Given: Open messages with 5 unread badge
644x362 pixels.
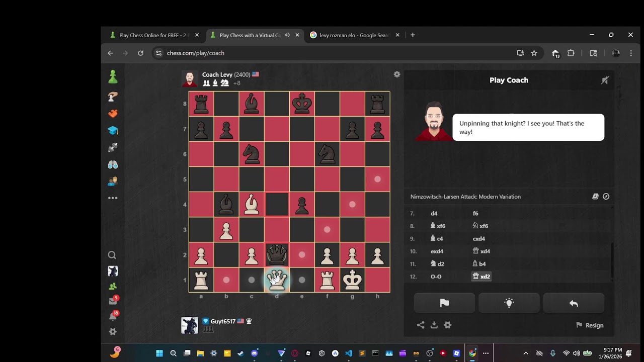Looking at the screenshot, I should 113,301.
